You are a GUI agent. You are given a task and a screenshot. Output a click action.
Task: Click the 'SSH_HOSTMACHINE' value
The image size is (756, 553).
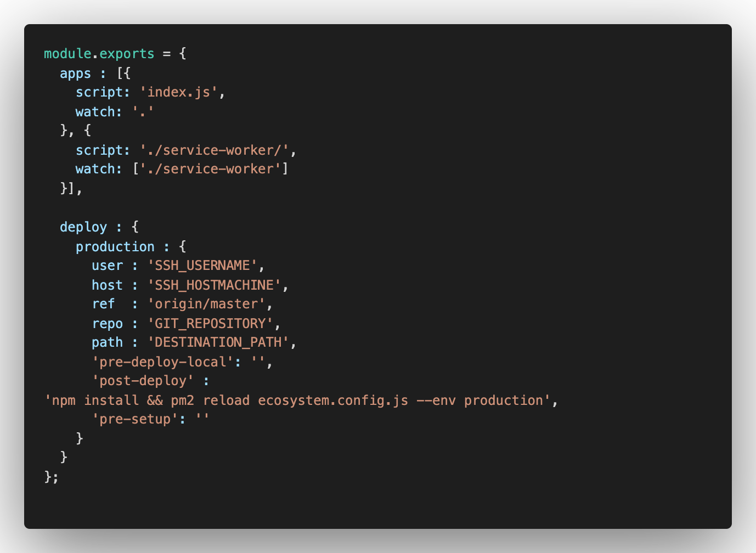(215, 285)
